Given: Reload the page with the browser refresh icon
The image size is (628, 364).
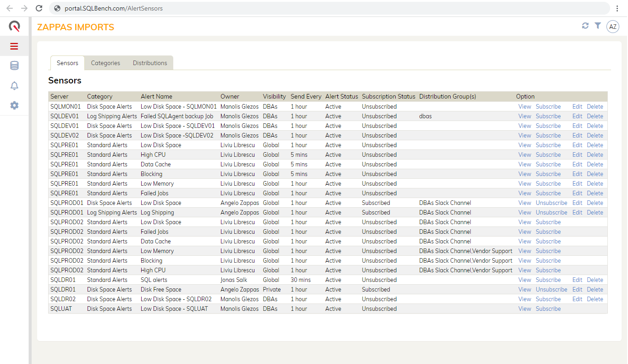Looking at the screenshot, I should coord(39,8).
